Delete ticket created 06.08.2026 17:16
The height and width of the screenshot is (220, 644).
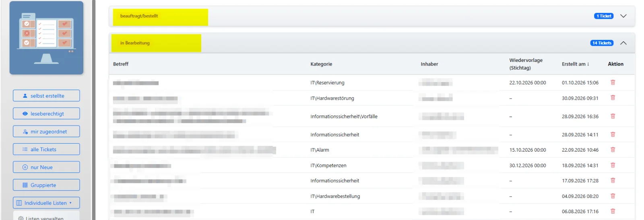coord(613,211)
